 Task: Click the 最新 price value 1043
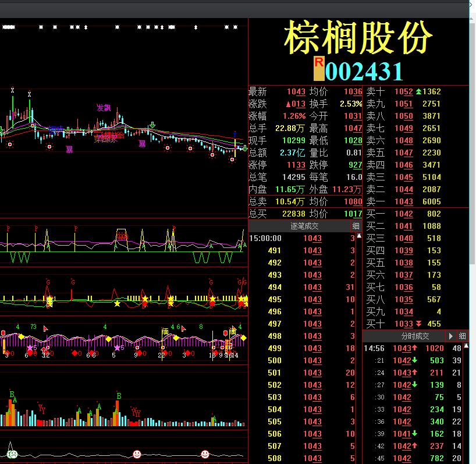(x=296, y=91)
